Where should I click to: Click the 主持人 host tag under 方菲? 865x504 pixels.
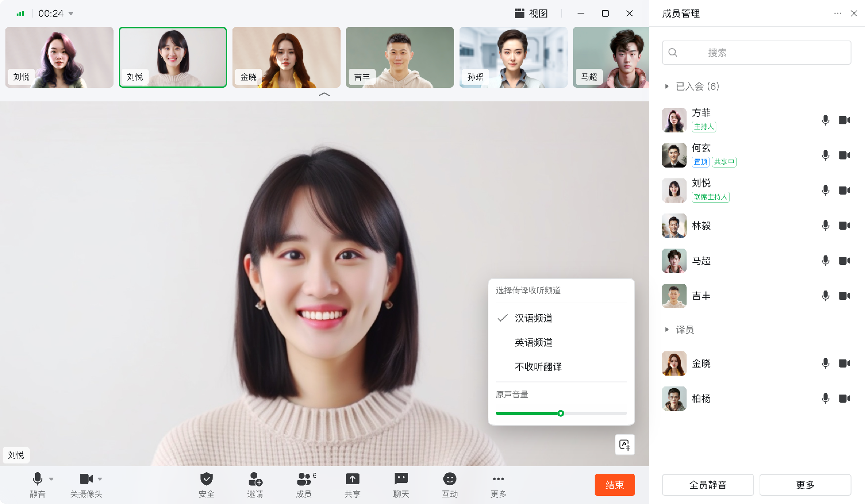[704, 127]
